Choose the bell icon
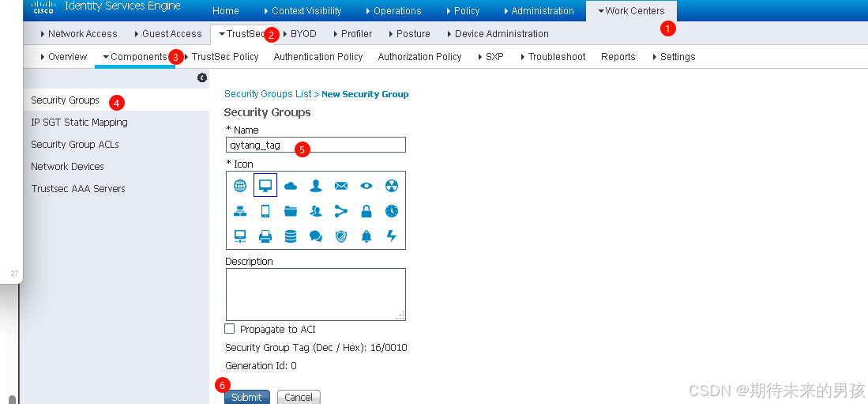Image resolution: width=868 pixels, height=404 pixels. click(x=366, y=236)
